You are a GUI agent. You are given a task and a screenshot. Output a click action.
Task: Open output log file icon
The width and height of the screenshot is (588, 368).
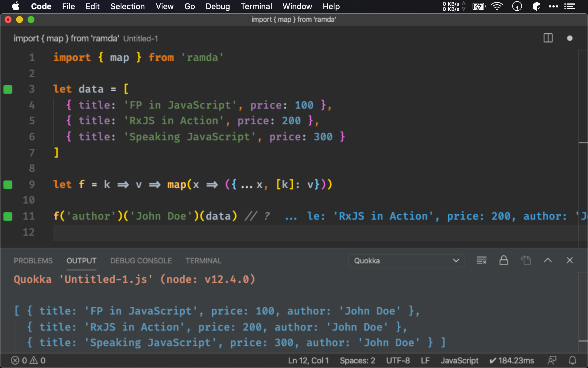point(526,260)
